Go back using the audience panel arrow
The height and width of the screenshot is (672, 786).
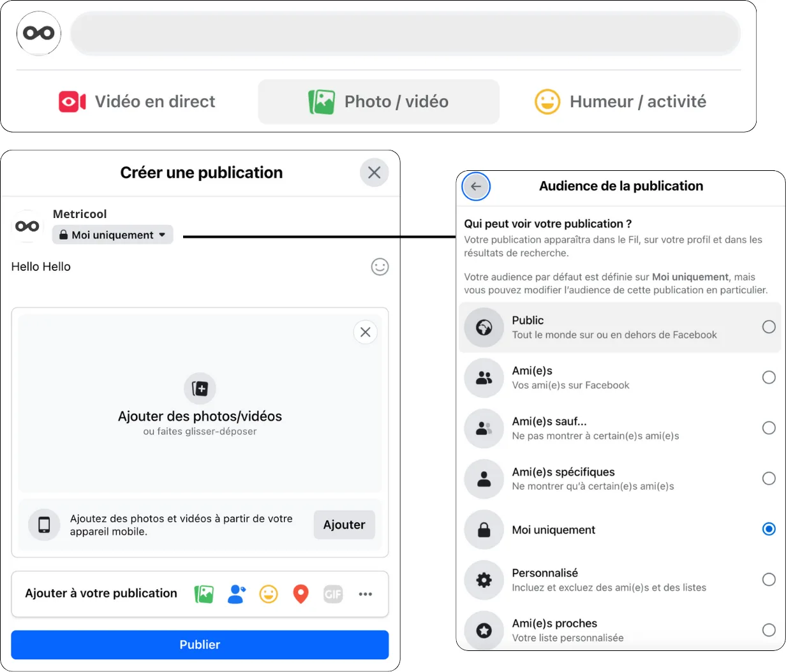pyautogui.click(x=476, y=187)
